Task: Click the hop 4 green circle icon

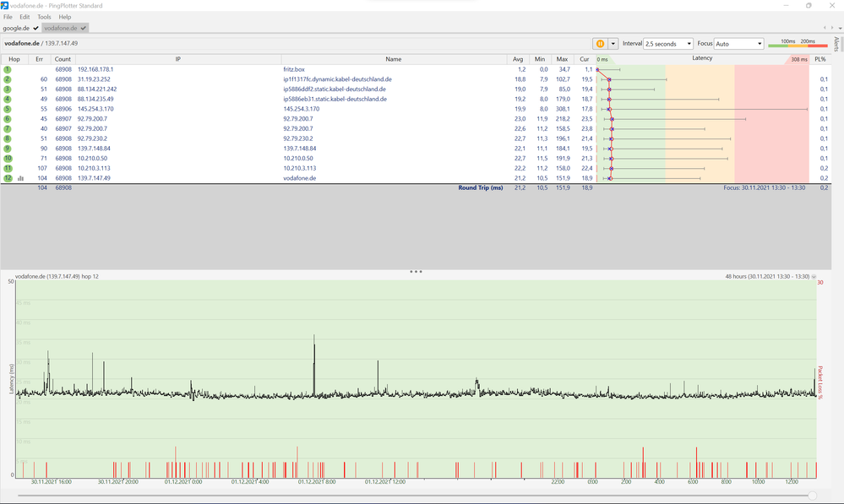Action: [8, 99]
